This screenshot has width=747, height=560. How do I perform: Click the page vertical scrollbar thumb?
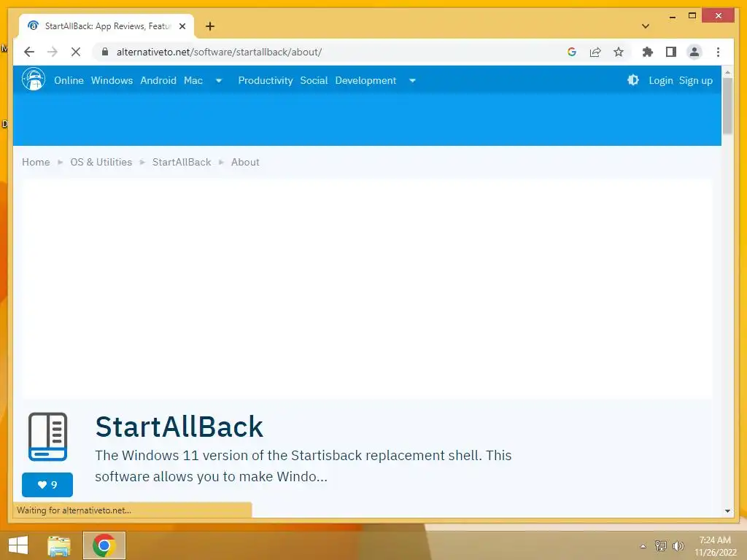click(x=727, y=106)
